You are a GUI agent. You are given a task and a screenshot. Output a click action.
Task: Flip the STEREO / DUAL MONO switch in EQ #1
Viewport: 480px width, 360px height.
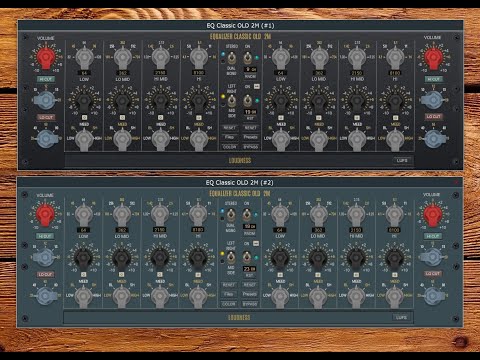(x=231, y=59)
